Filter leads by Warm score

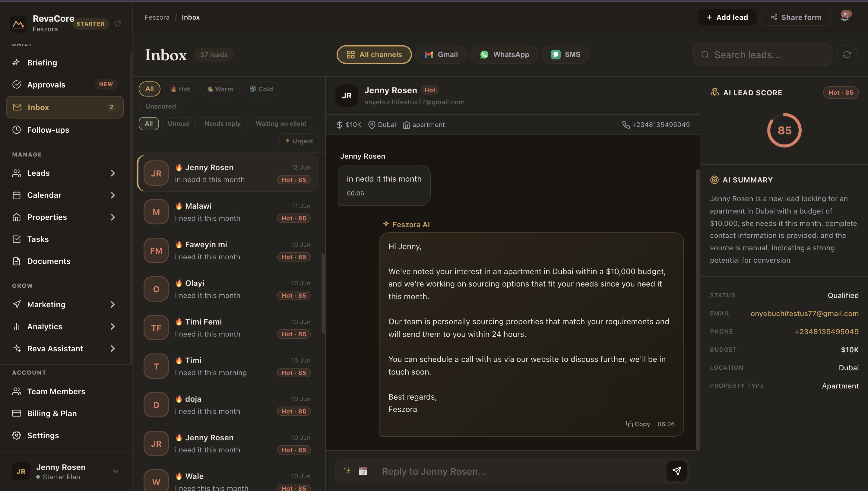pyautogui.click(x=220, y=89)
